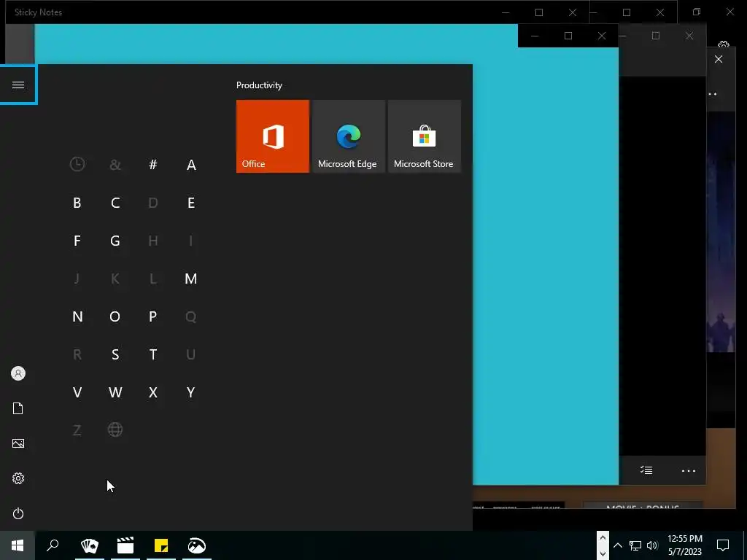Expand the Start menu hamburger button
The width and height of the screenshot is (747, 560).
[x=18, y=85]
